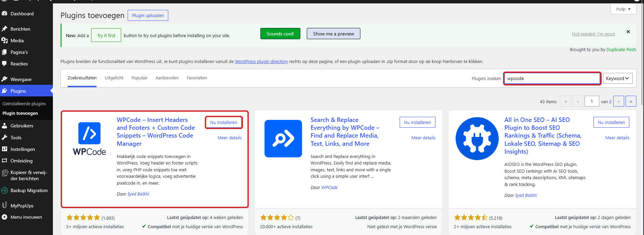Viewport: 644px width, 235px height.
Task: Click the Menu invouwen collapse arrow icon
Action: [4, 217]
